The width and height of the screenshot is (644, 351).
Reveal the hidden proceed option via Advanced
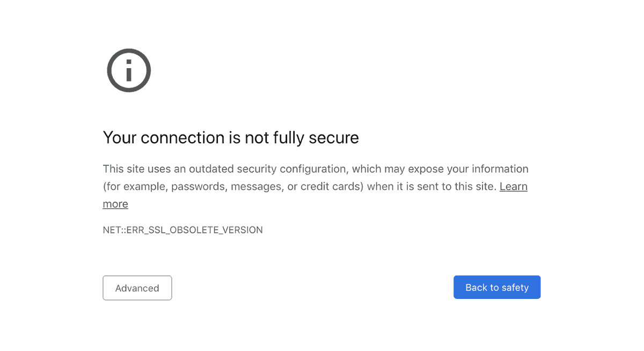click(x=137, y=288)
